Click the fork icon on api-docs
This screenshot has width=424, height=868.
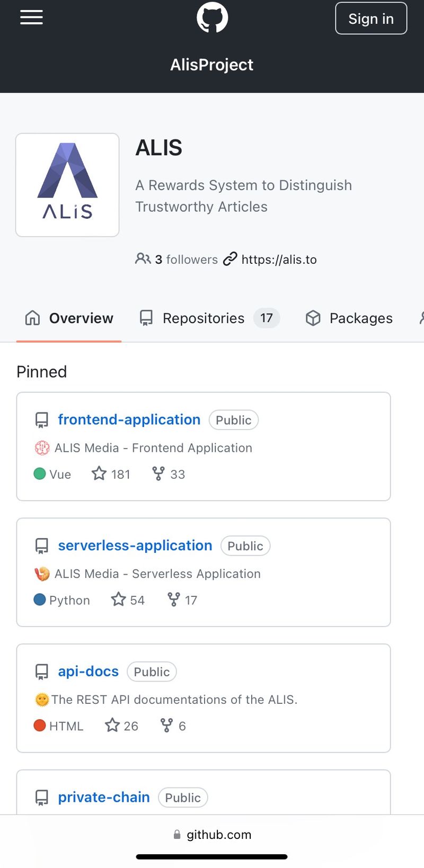[166, 725]
